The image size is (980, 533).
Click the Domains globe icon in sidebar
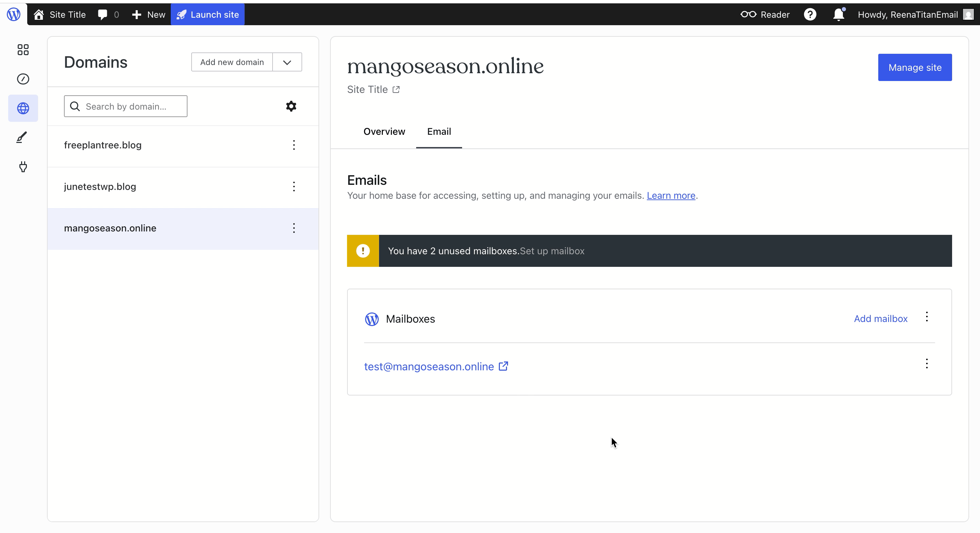click(x=23, y=109)
